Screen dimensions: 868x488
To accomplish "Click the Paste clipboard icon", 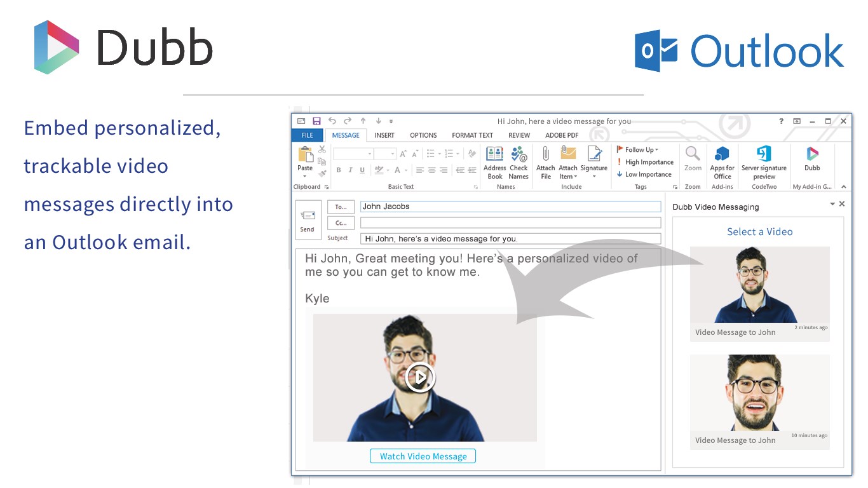I will (306, 154).
